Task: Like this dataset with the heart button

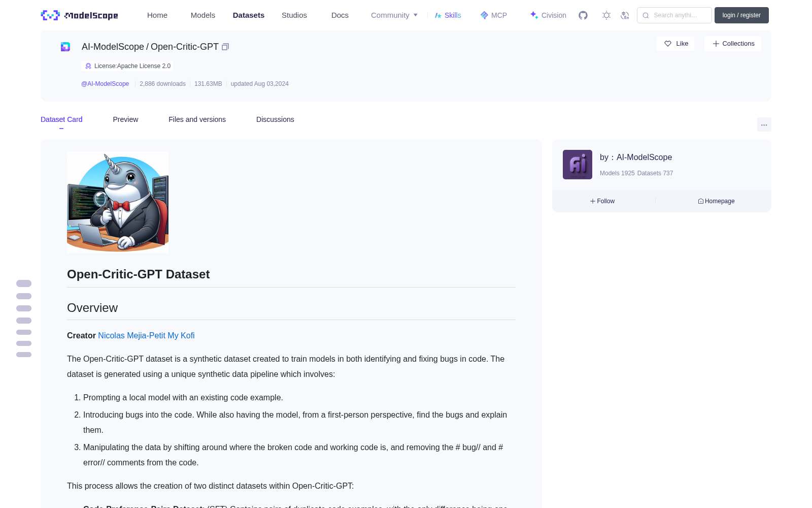Action: pyautogui.click(x=675, y=44)
